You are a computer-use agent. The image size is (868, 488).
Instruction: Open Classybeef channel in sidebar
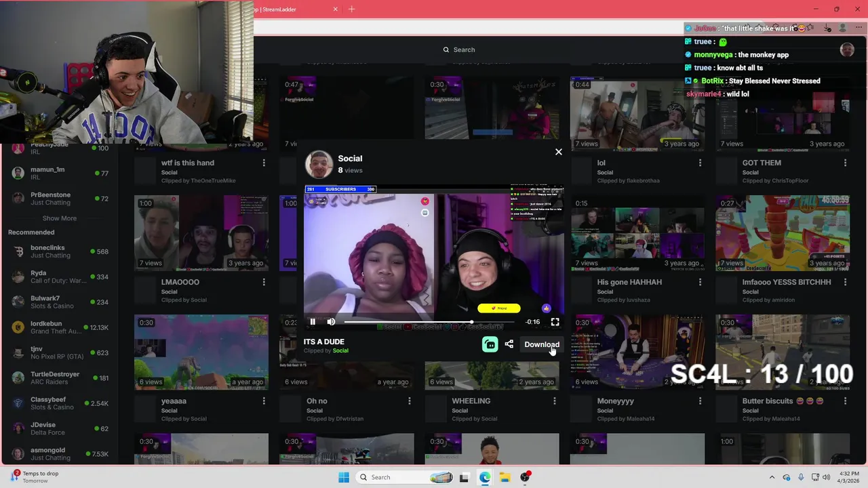coord(59,403)
